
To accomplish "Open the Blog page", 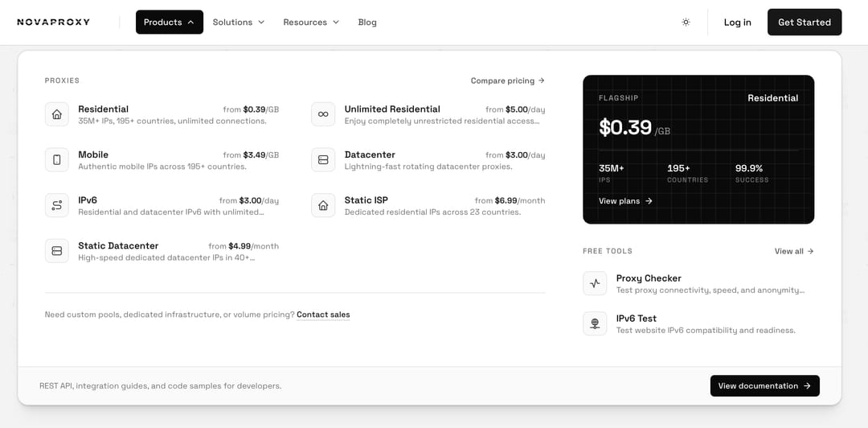I will tap(367, 23).
